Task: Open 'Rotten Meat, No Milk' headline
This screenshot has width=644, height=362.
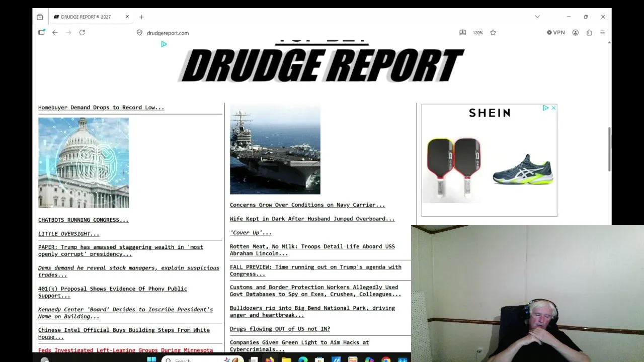Action: pos(312,250)
